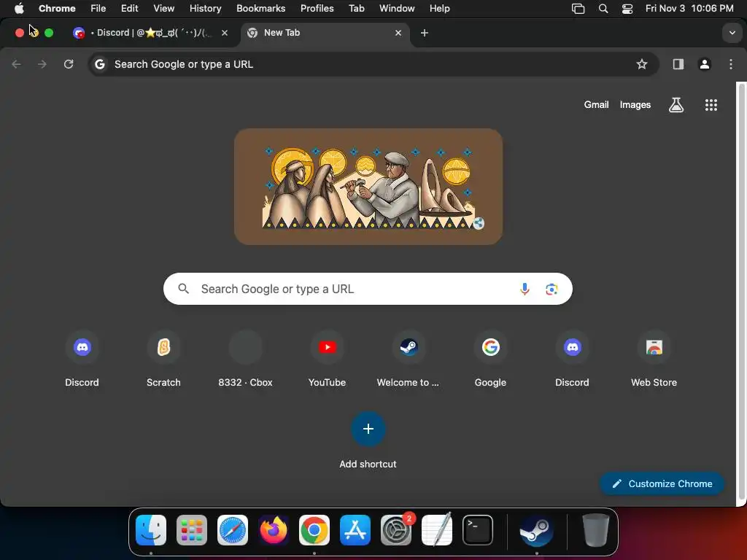Search by image with Google Lens icon
Image resolution: width=747 pixels, height=560 pixels.
tap(551, 289)
